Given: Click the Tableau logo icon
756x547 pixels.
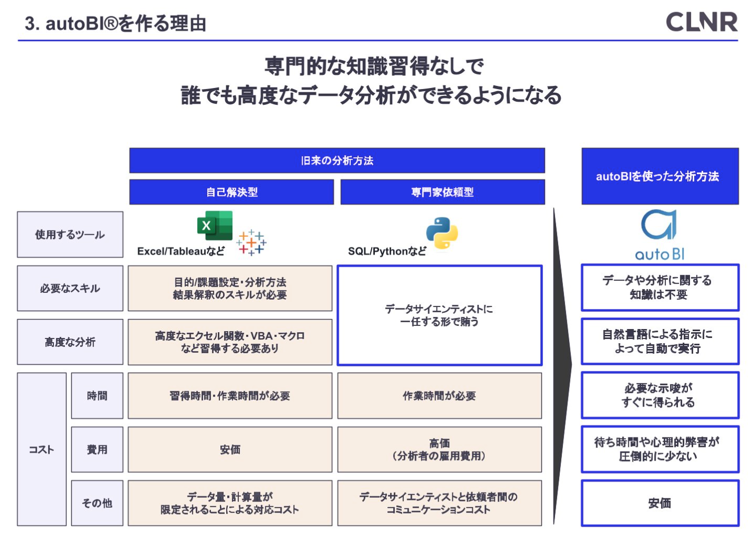Looking at the screenshot, I should (251, 242).
